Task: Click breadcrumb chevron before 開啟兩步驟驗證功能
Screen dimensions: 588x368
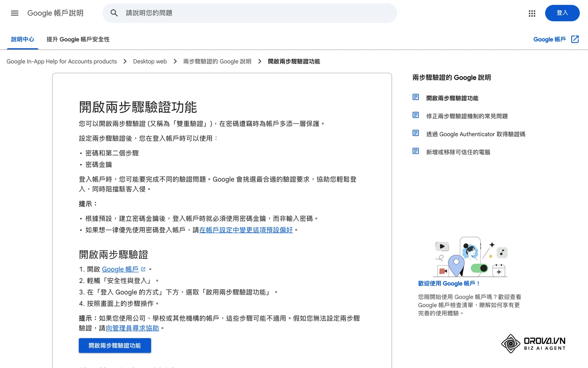Action: (x=259, y=61)
